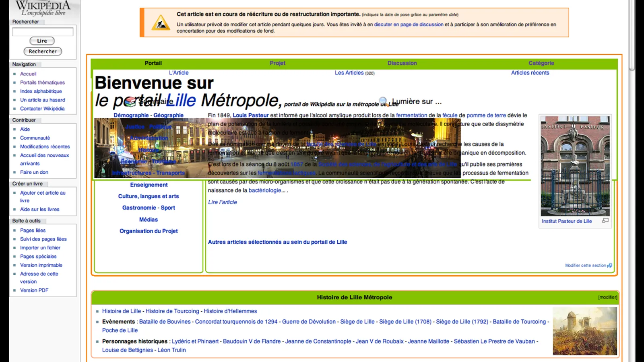Open the Articles récents link
The height and width of the screenshot is (362, 644).
coord(530,73)
